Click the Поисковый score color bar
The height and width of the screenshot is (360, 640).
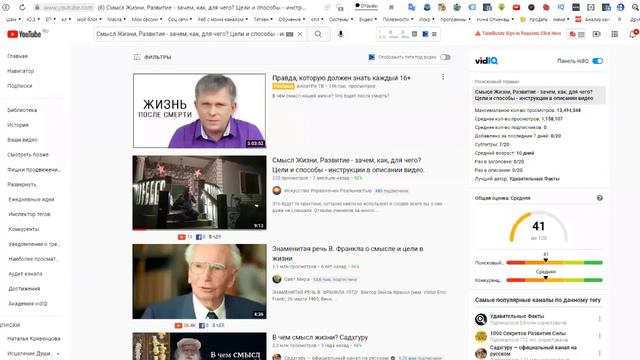click(x=554, y=262)
